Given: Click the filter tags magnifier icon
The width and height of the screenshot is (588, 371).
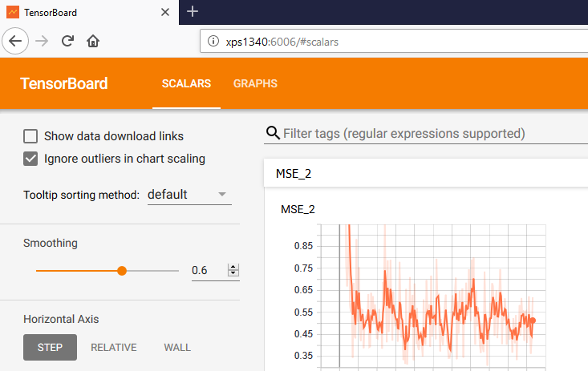Looking at the screenshot, I should click(x=273, y=133).
